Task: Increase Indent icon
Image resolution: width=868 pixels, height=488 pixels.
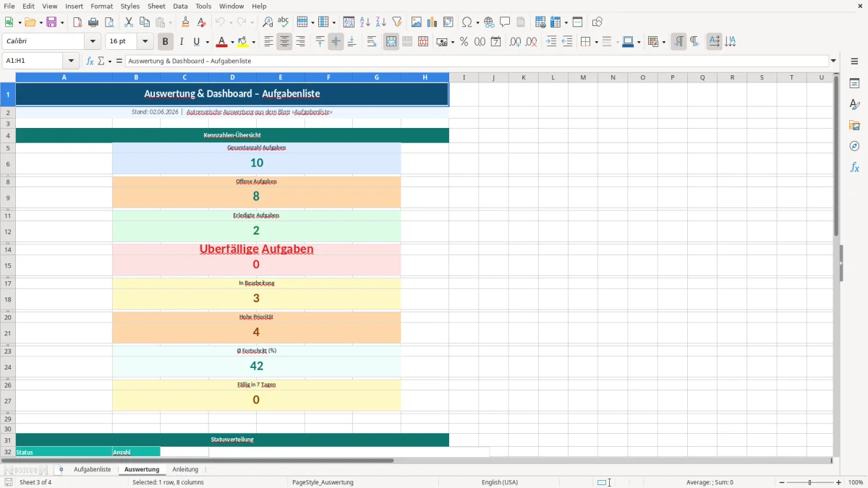Action: coord(551,42)
